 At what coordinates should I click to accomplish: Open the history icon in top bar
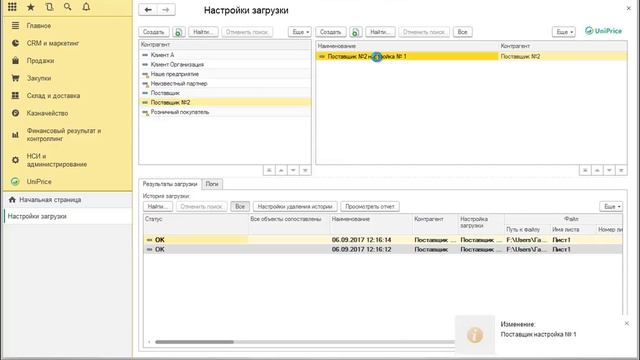(49, 7)
